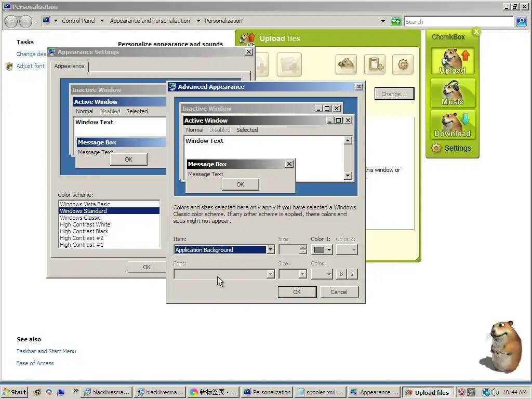532x399 pixels.
Task: Open the Item dropdown showing Application Background
Action: click(x=270, y=250)
